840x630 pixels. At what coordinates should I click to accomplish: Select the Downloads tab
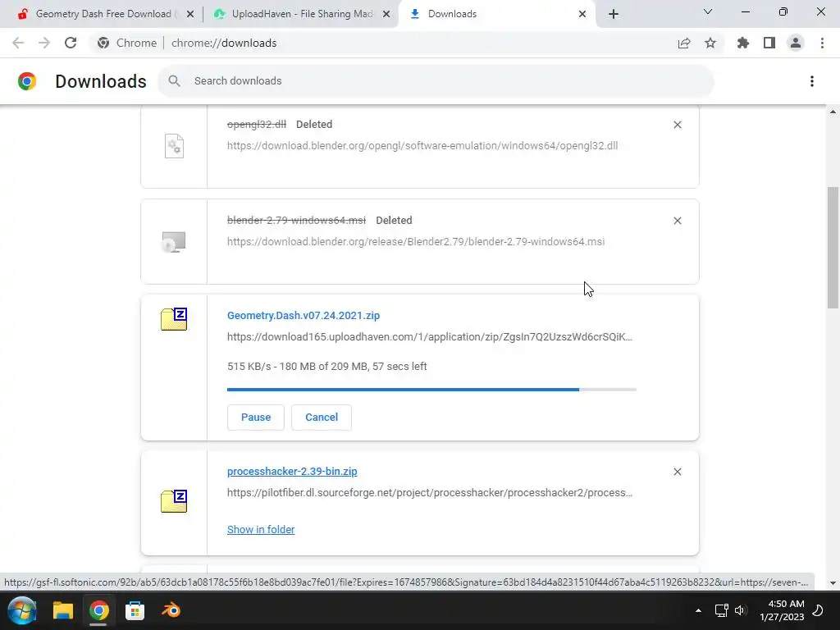[x=495, y=14]
